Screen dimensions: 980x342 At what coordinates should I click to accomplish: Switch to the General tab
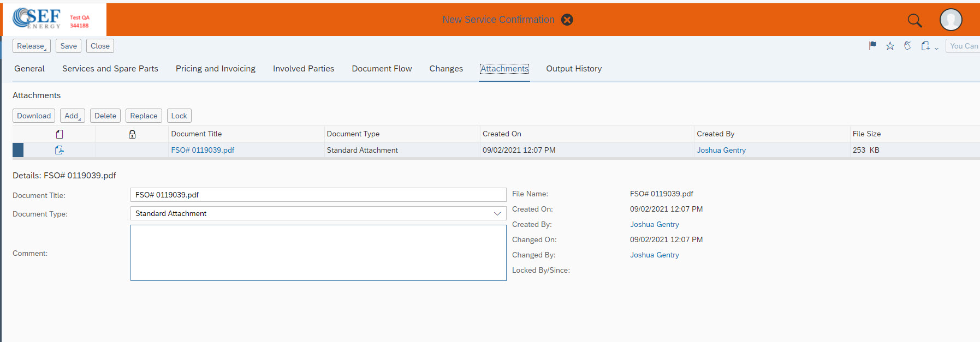pyautogui.click(x=29, y=69)
